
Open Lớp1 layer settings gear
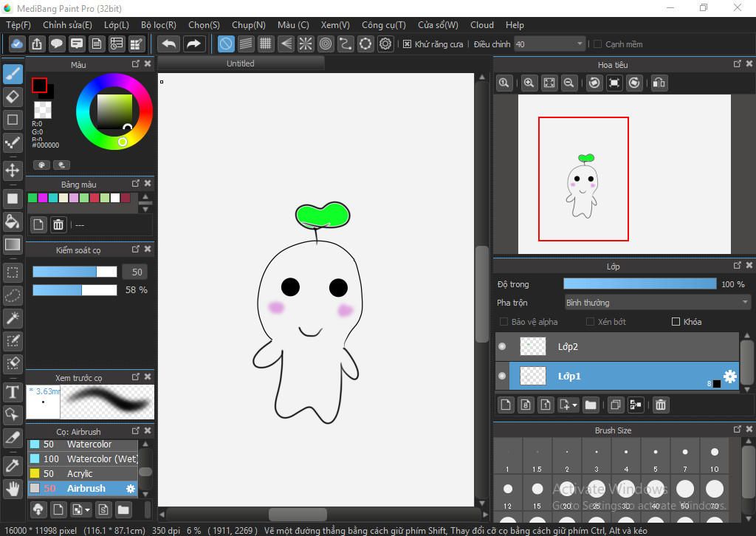click(730, 376)
